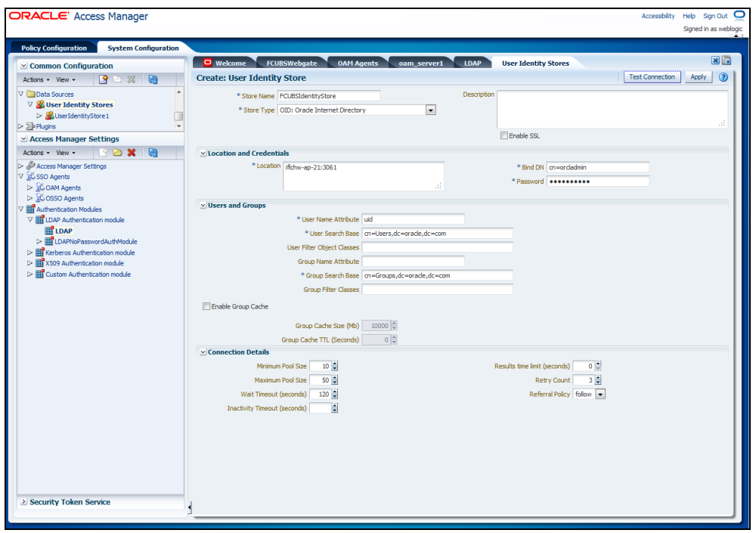Click grayed Delete icon in Common Configuration toolbar
This screenshot has height=533, width=756.
tap(131, 79)
